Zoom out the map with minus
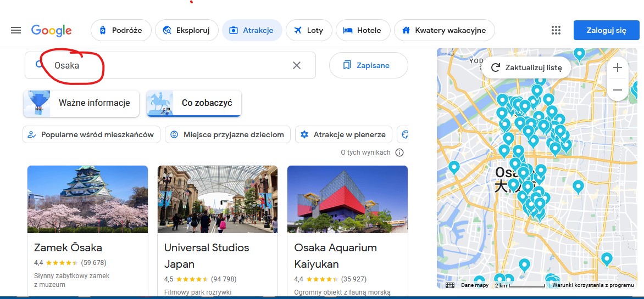 point(617,90)
